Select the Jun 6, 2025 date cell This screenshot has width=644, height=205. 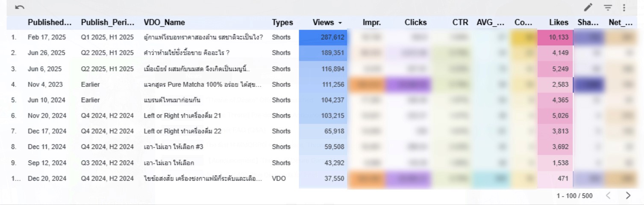tap(45, 69)
